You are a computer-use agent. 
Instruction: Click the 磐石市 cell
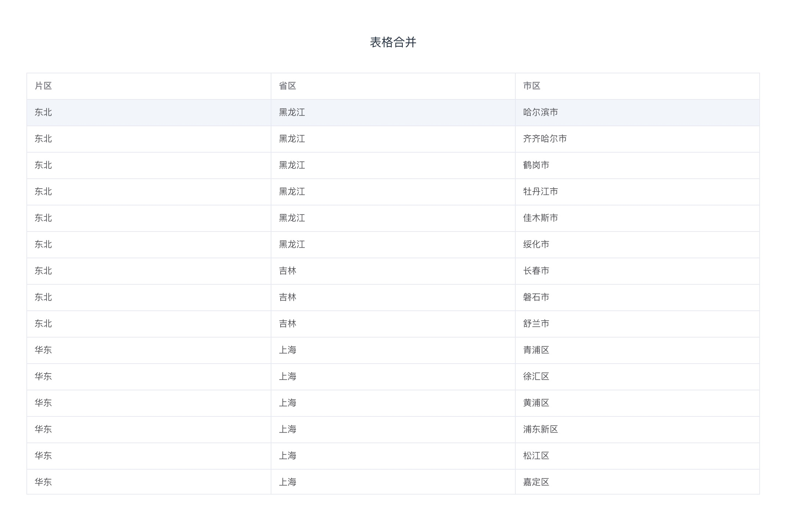tap(536, 297)
